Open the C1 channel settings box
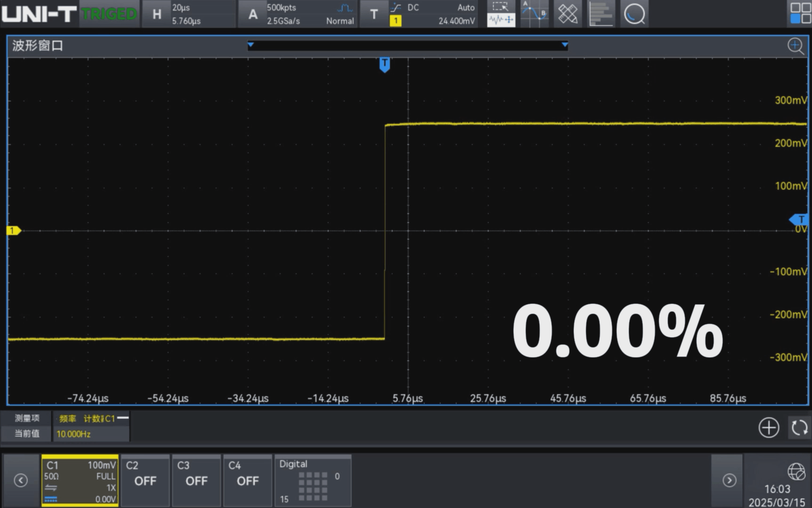812x508 pixels. point(80,480)
